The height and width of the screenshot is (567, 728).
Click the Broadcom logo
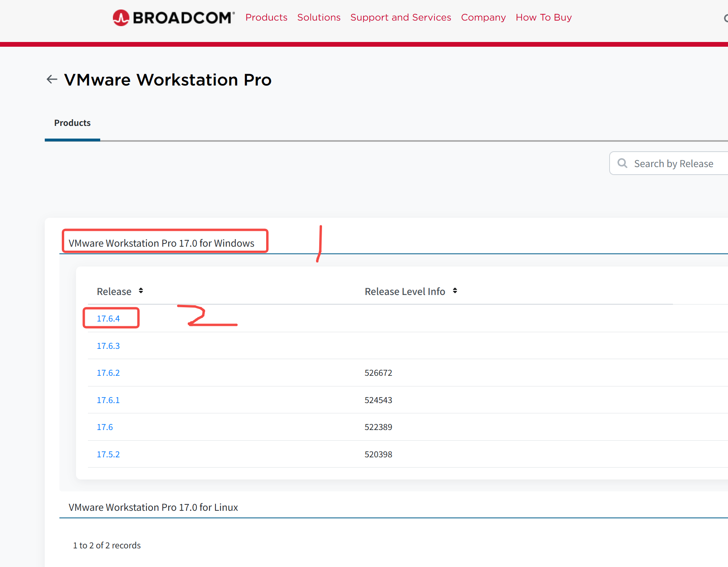(x=173, y=18)
